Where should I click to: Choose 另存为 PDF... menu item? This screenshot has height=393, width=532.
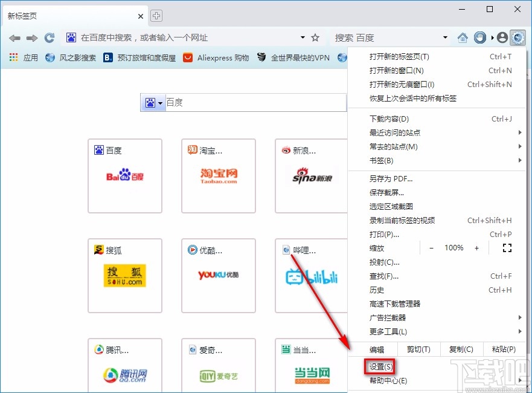437,179
